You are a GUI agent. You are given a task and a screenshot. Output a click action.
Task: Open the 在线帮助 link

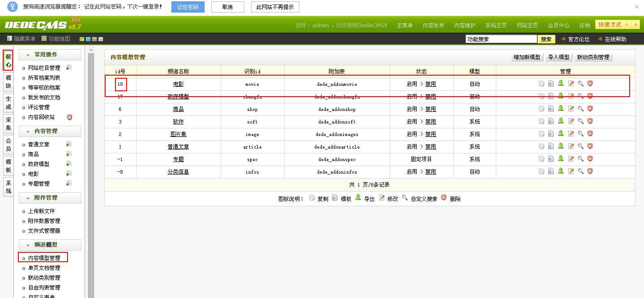[615, 39]
